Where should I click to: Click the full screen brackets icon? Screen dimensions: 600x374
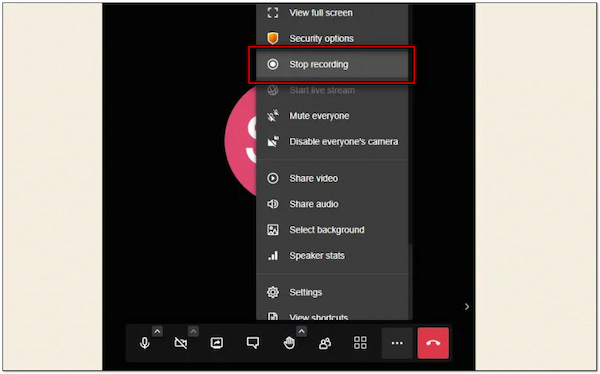(273, 13)
